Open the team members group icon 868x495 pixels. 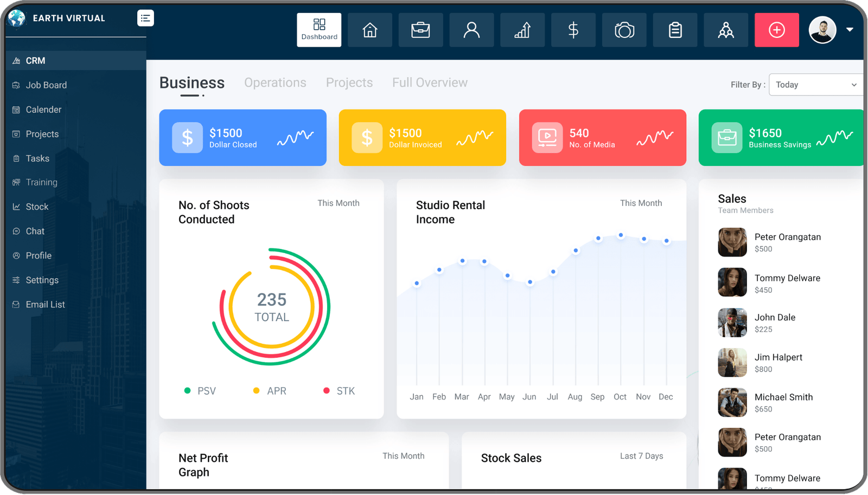click(x=726, y=30)
